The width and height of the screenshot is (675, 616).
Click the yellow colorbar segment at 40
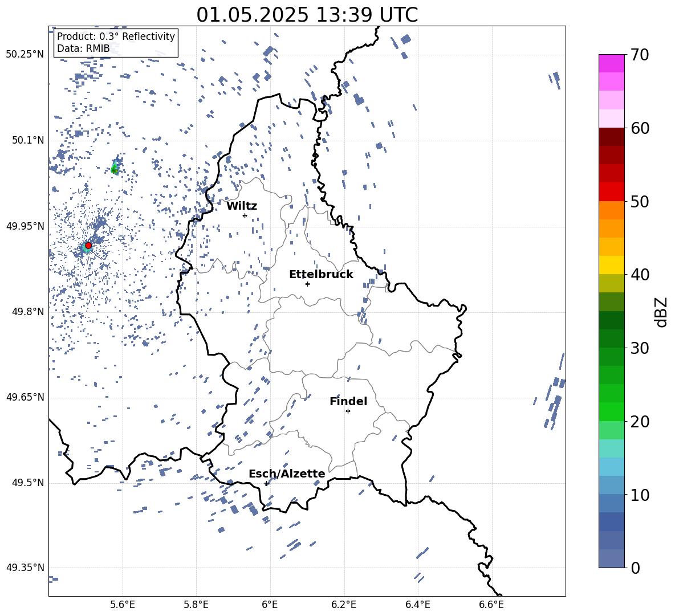point(611,266)
